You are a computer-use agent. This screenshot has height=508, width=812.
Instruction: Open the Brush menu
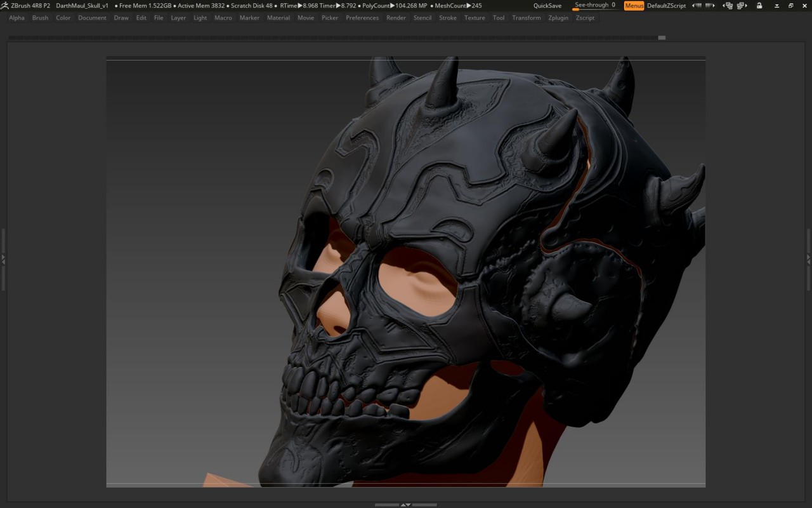(x=40, y=18)
